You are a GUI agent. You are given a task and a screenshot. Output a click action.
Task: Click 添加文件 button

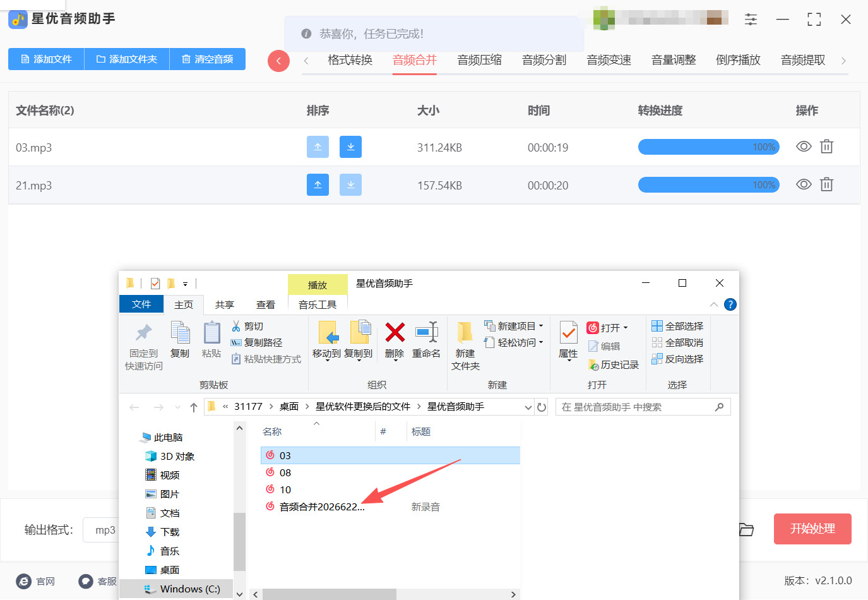(46, 59)
